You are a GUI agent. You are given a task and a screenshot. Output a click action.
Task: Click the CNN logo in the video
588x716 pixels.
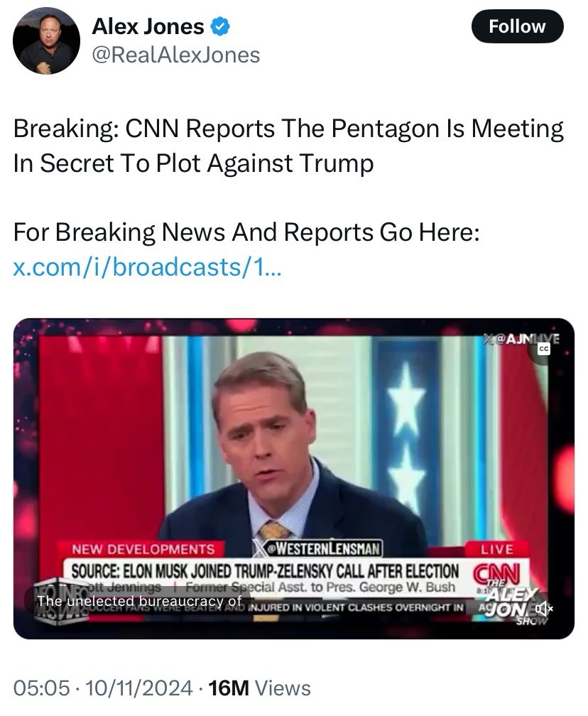[496, 573]
